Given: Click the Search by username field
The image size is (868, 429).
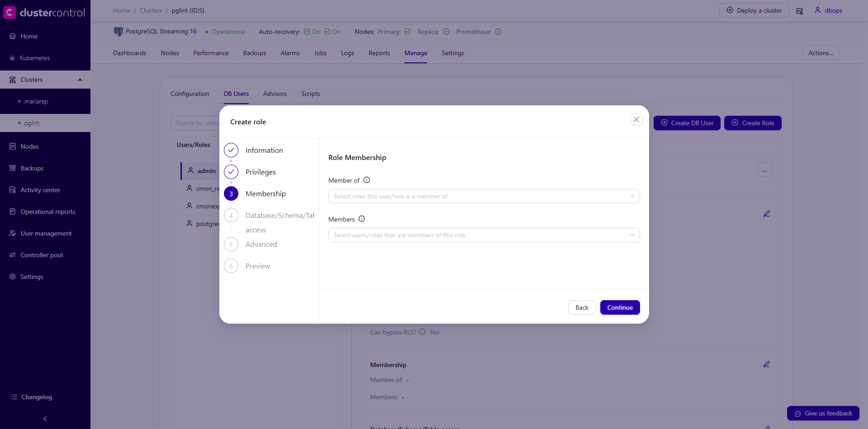Looking at the screenshot, I should (196, 123).
